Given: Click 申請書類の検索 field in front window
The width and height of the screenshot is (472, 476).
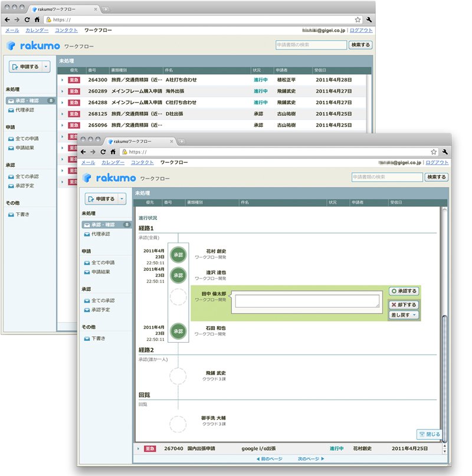Looking at the screenshot, I should pos(387,177).
